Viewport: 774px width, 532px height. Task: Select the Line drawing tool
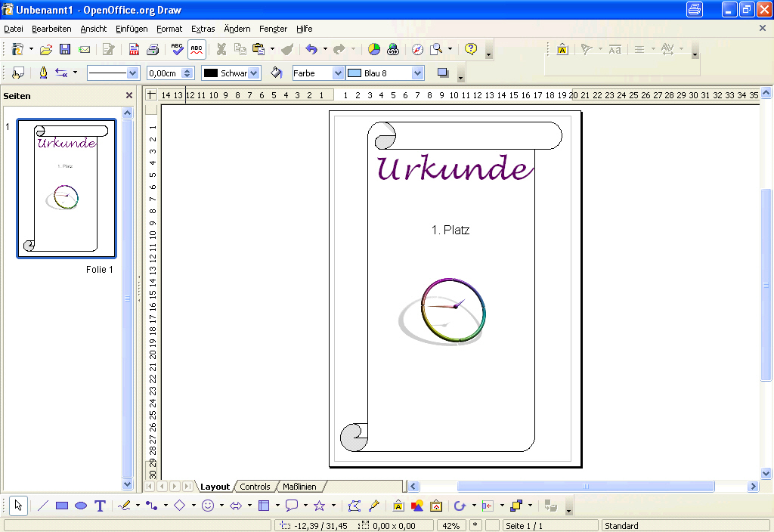click(x=43, y=506)
